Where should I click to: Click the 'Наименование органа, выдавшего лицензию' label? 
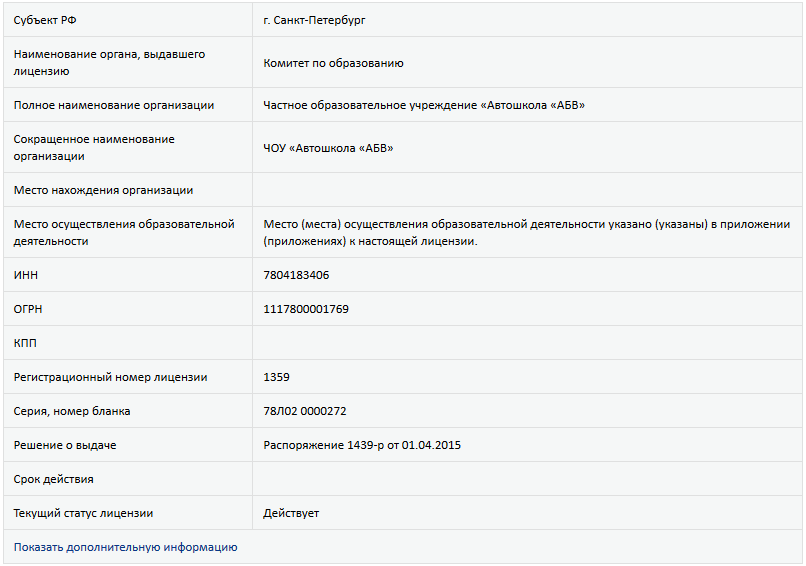(109, 63)
